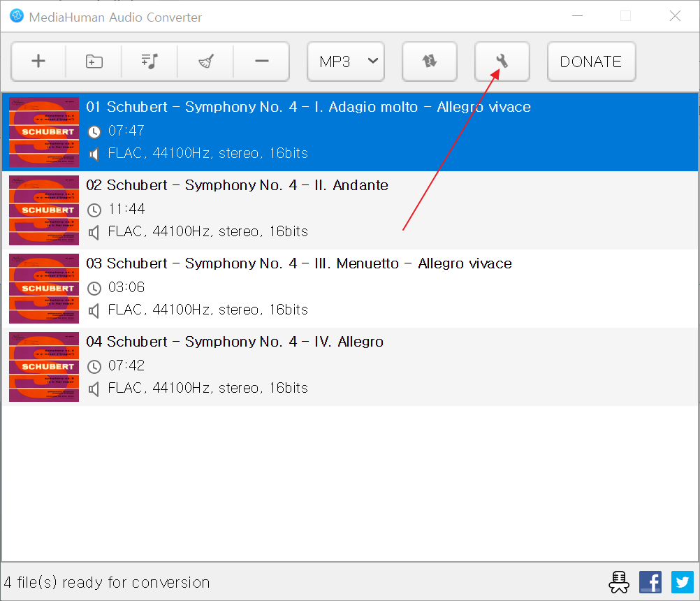Screen dimensions: 700x601
Task: Click the clock icon beside 07:47
Action: point(94,131)
